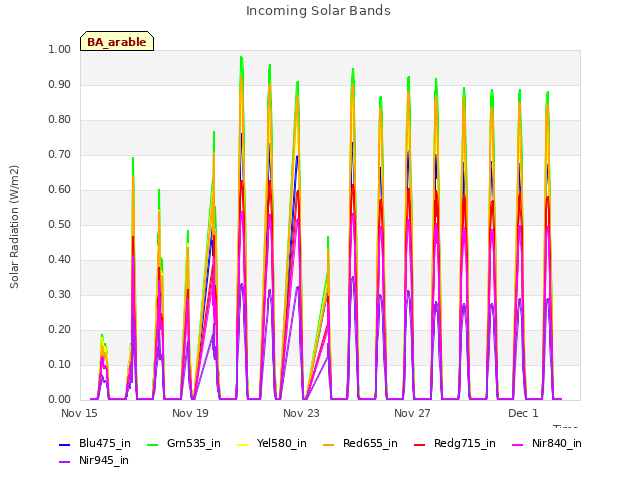The width and height of the screenshot is (640, 480).
Task: Click the Nov 23 x-axis tick label
Action: click(x=301, y=413)
